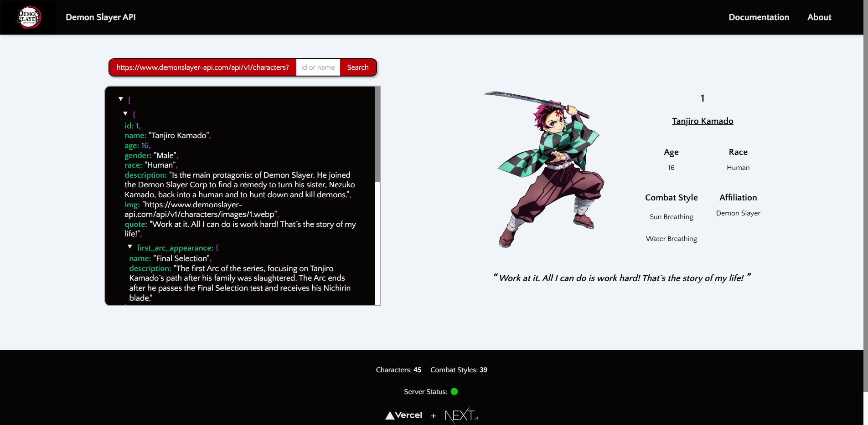Click the green server status indicator
Screen dimensions: 868x425
454,392
